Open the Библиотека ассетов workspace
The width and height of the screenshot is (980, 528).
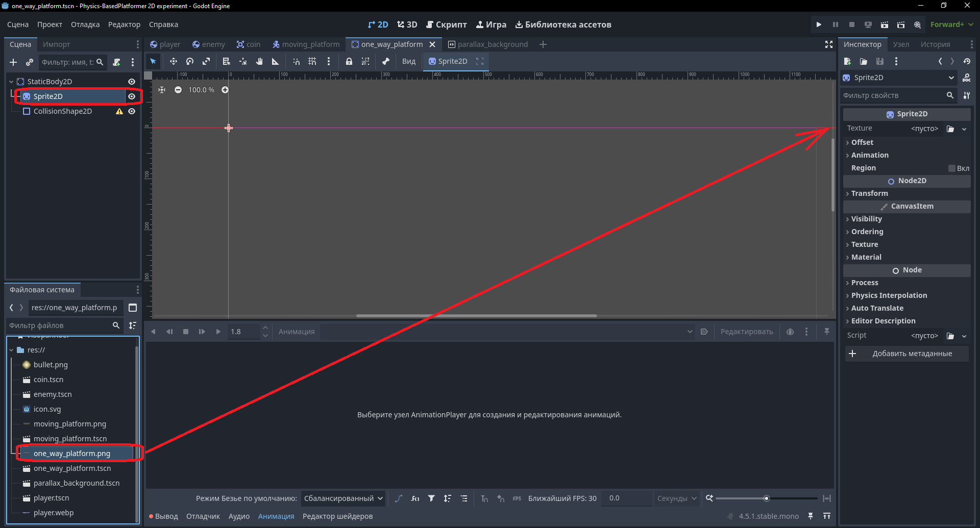(x=563, y=24)
